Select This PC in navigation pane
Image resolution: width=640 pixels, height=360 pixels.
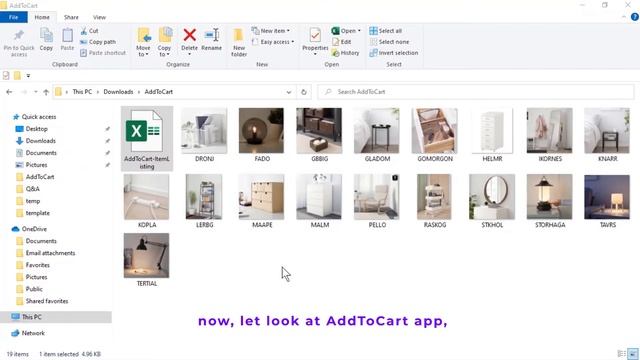pyautogui.click(x=56, y=317)
